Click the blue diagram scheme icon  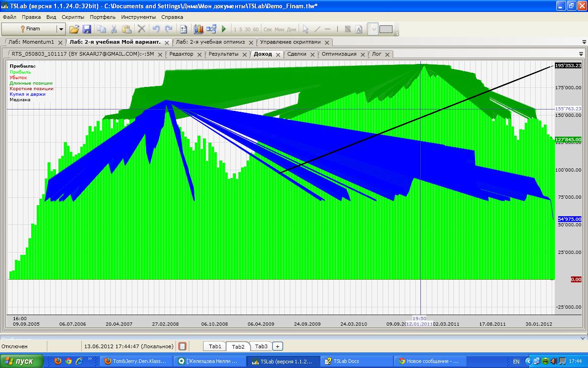[x=211, y=29]
